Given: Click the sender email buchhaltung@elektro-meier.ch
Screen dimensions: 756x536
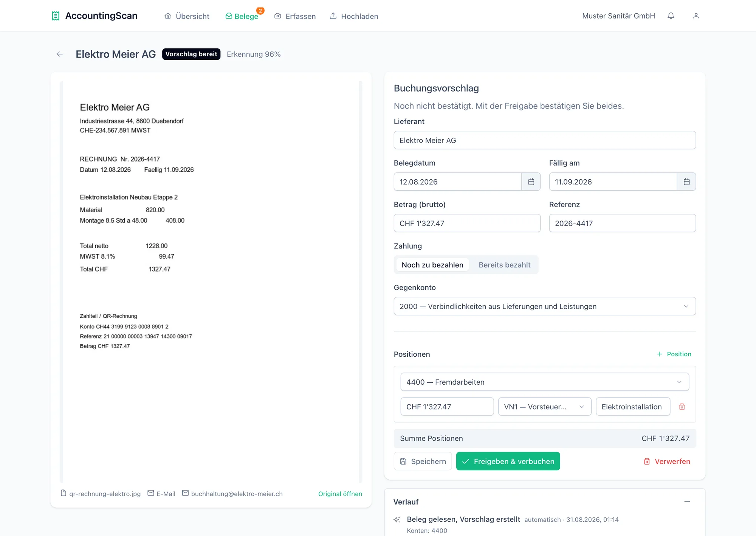Looking at the screenshot, I should tap(237, 494).
